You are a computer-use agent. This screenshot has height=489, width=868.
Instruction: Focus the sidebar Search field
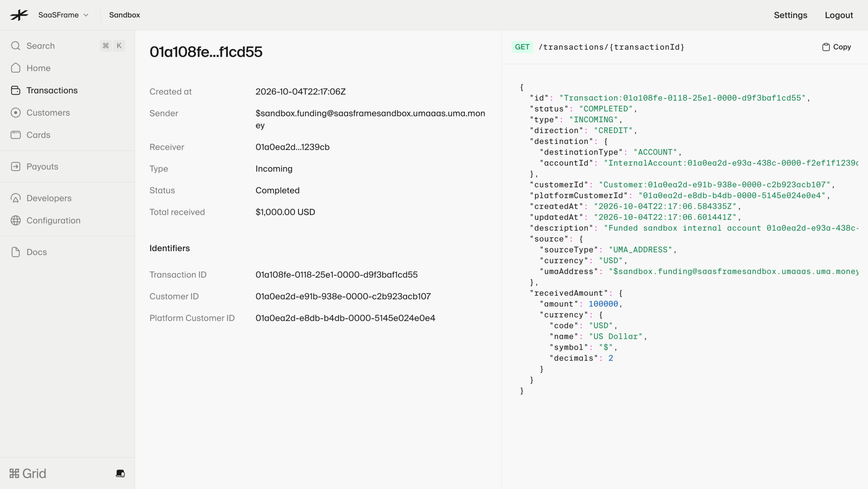[67, 46]
